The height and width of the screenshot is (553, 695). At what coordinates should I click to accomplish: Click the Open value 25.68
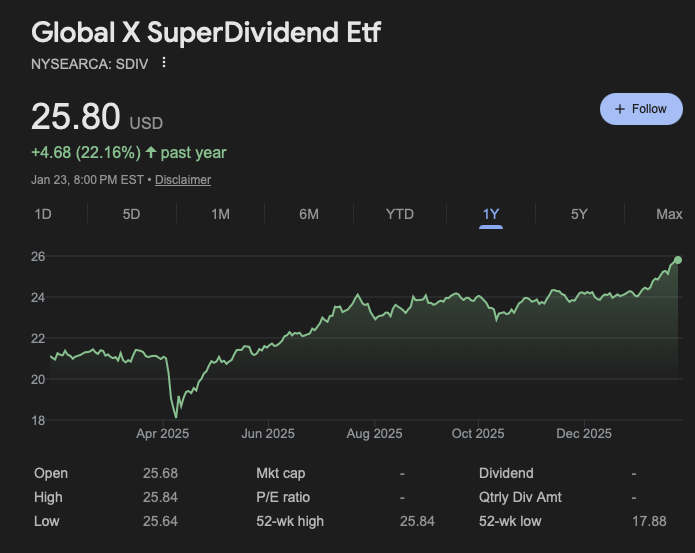pos(160,473)
